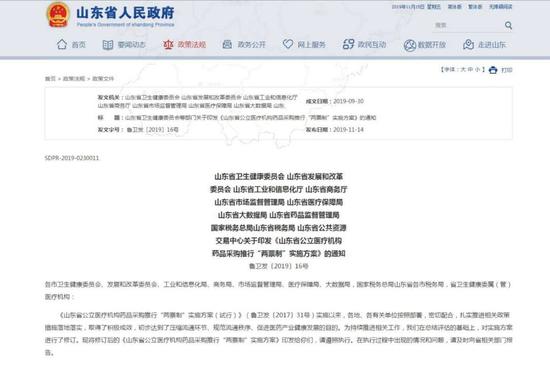Click the 要闻动态 news book icon
The width and height of the screenshot is (550, 365).
[x=108, y=45]
